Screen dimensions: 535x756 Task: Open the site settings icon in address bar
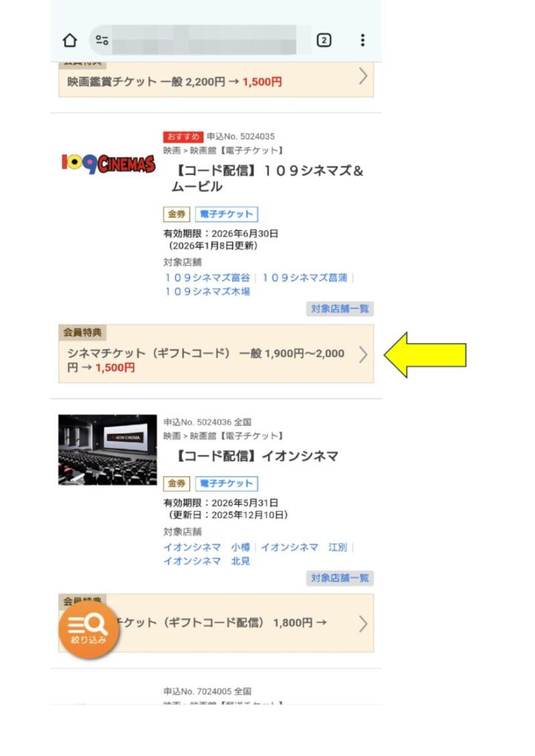102,40
